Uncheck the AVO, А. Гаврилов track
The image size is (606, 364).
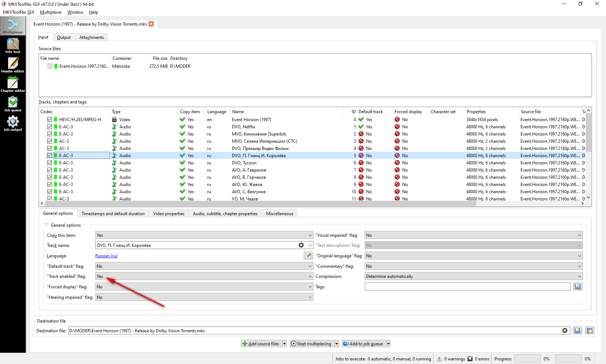click(x=49, y=170)
